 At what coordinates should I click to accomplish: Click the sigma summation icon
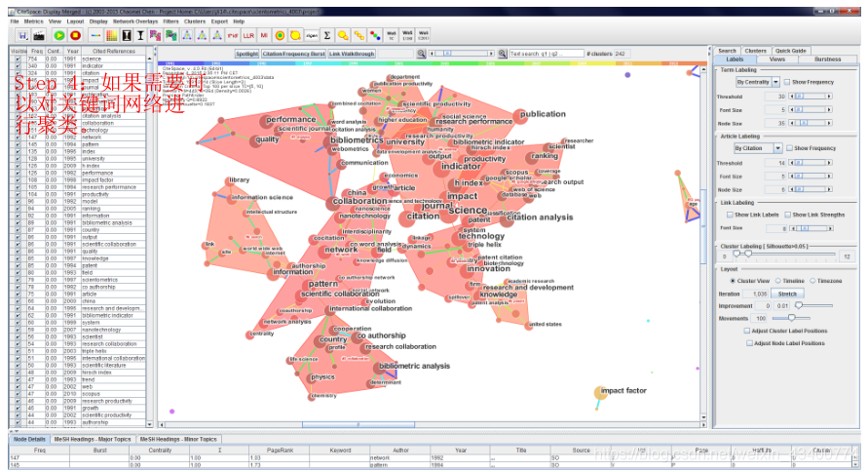click(327, 35)
